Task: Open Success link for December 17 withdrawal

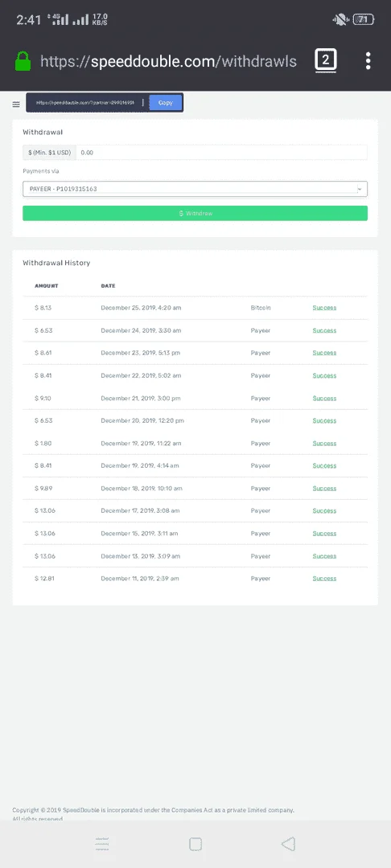Action: pyautogui.click(x=324, y=511)
